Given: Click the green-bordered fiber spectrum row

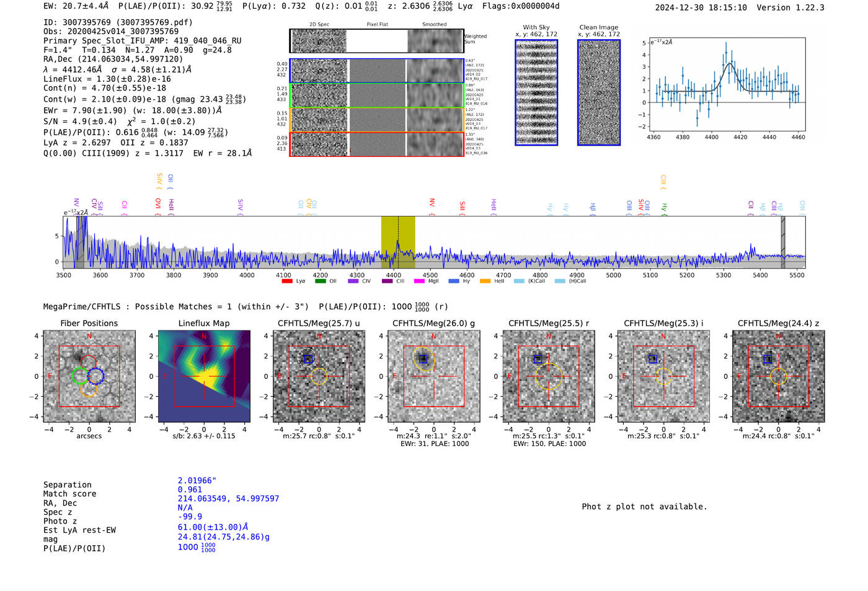Looking at the screenshot, I should (376, 95).
